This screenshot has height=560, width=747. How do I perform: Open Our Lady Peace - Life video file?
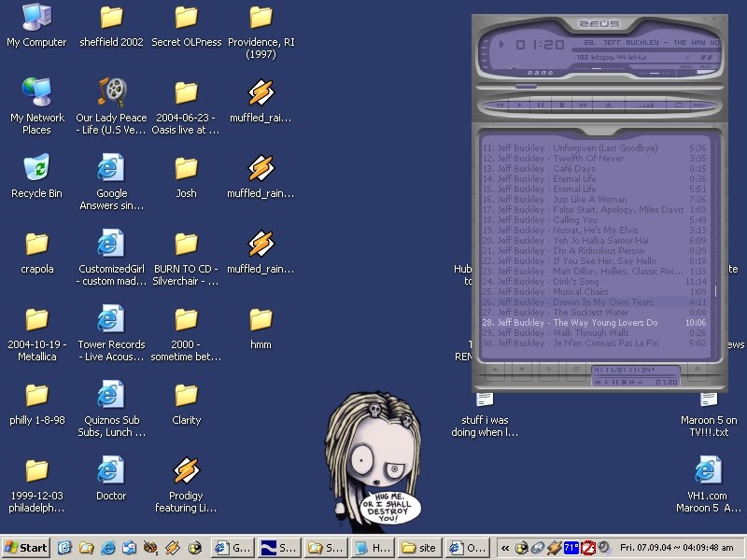[111, 106]
